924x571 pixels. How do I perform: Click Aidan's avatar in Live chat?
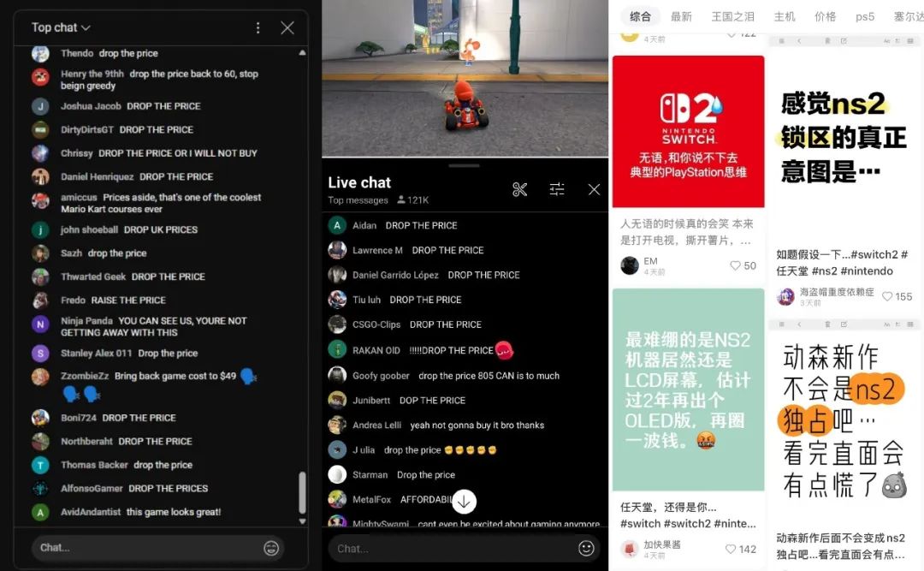pyautogui.click(x=337, y=225)
